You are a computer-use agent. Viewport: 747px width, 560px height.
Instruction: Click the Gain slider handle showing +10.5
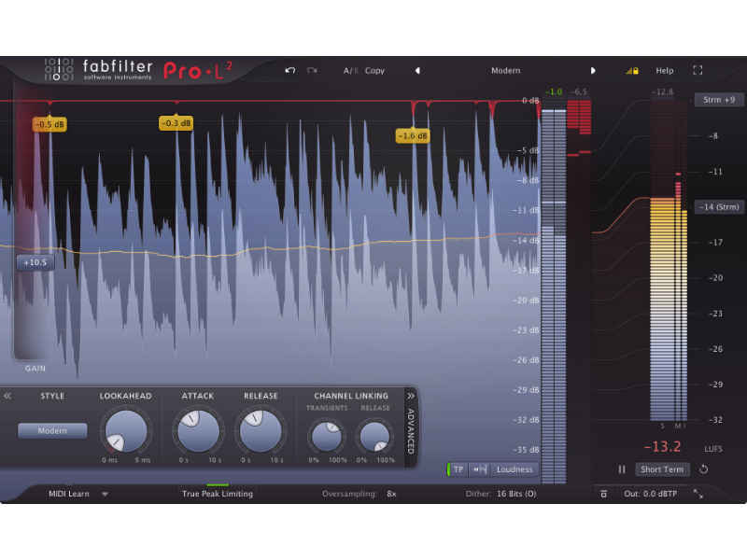coord(35,262)
